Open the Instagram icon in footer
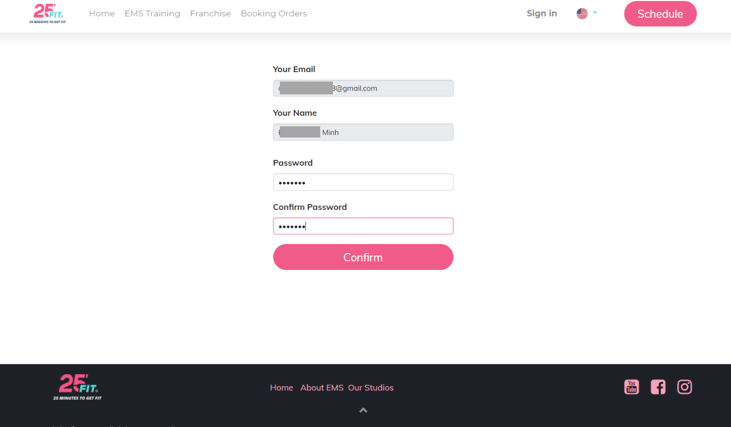Screen dimensions: 731x427 684,387
